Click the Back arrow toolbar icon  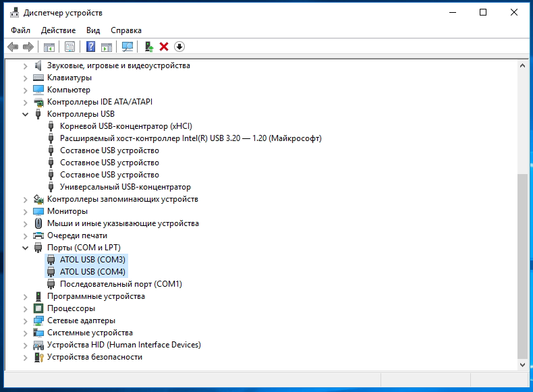pyautogui.click(x=12, y=47)
